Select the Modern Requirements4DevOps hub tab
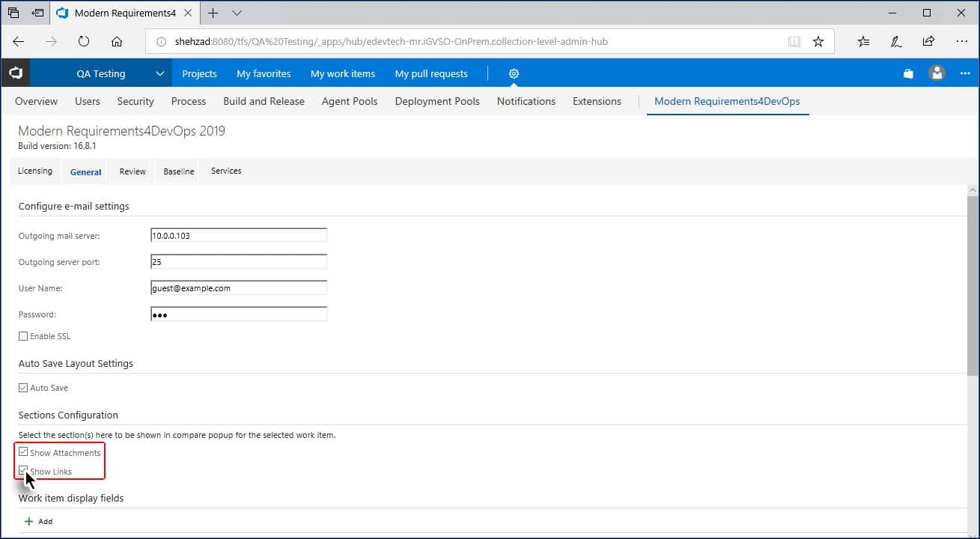980x539 pixels. tap(727, 101)
